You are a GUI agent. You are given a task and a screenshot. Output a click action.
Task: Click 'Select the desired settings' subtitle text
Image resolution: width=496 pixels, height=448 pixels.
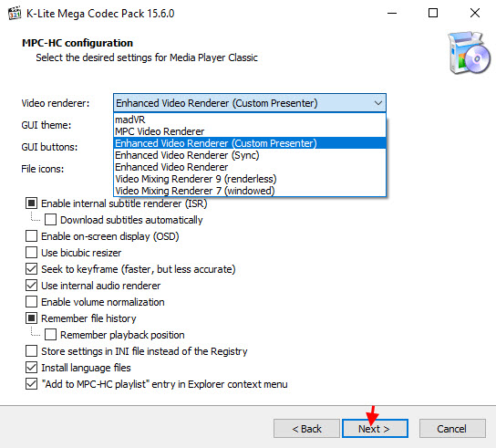[147, 57]
